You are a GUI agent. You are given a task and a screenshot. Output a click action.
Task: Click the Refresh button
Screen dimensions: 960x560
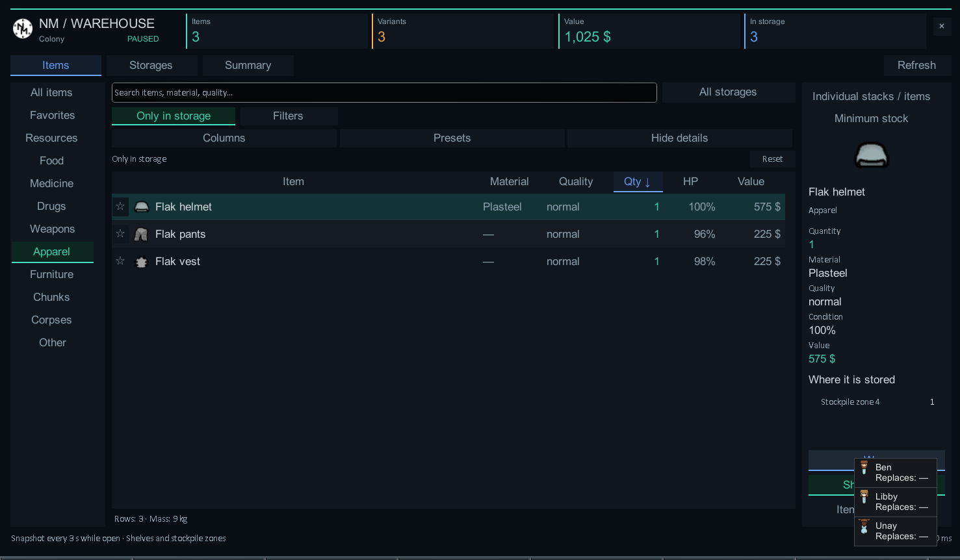click(917, 65)
